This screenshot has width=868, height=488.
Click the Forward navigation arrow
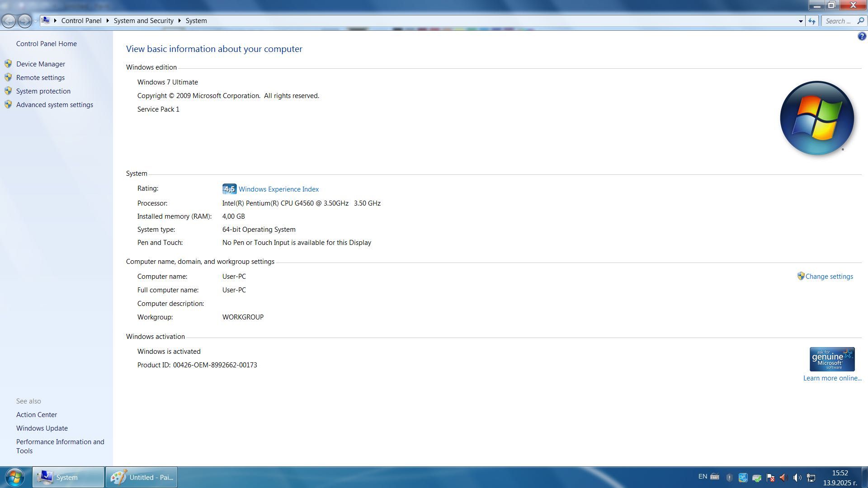(25, 21)
